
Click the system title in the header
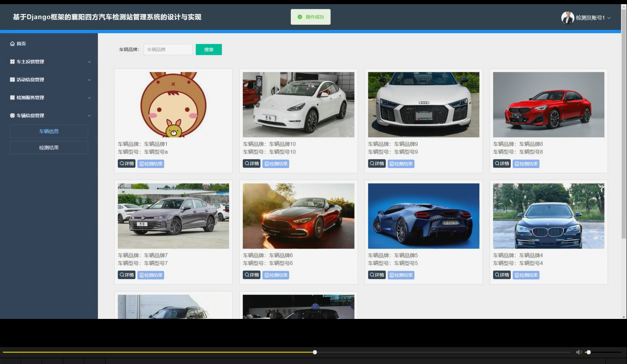[107, 17]
